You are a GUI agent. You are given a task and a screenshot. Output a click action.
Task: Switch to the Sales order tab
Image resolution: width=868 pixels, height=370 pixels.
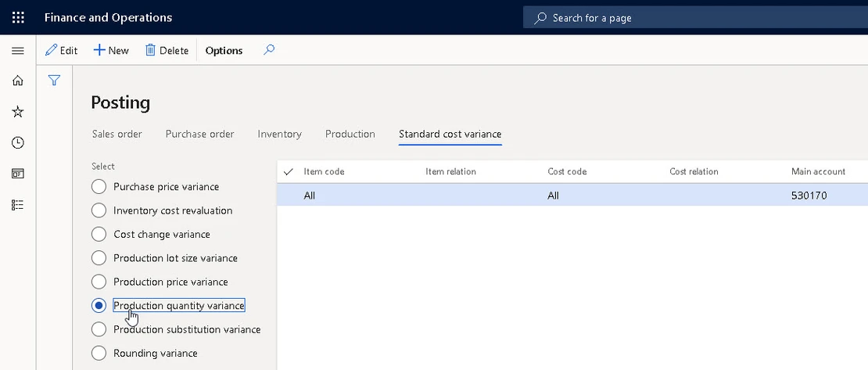coord(117,134)
